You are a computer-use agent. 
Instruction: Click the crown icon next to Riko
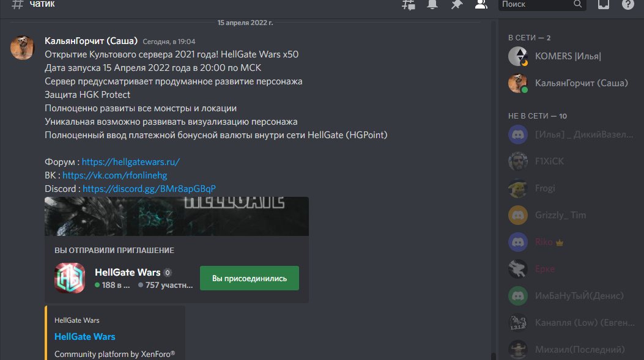560,243
